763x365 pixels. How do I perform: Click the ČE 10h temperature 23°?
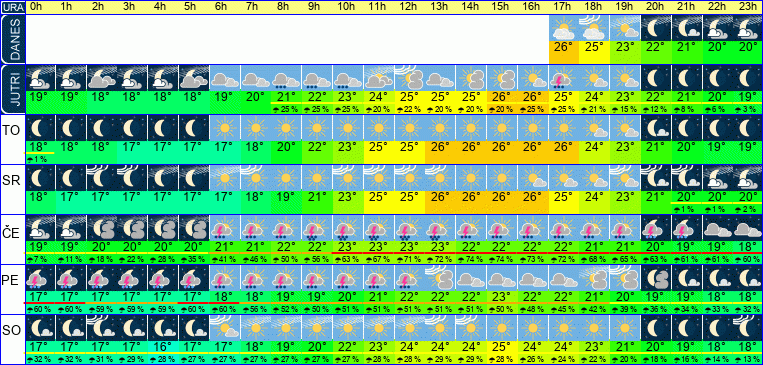pyautogui.click(x=348, y=247)
